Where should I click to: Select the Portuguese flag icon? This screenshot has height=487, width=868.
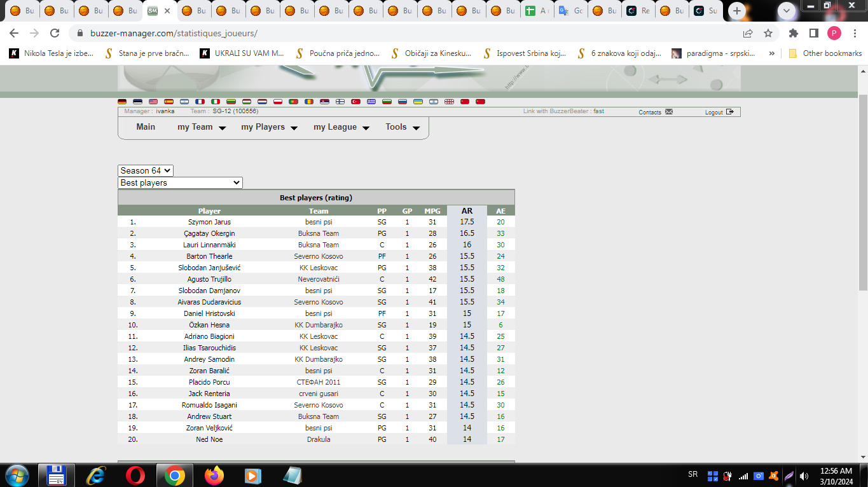293,102
